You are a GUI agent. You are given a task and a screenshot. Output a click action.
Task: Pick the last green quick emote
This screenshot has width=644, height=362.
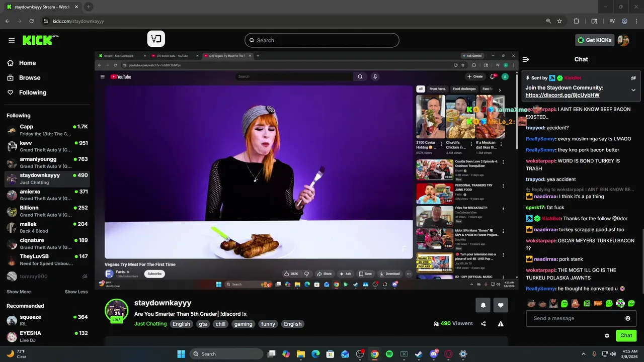point(631,303)
